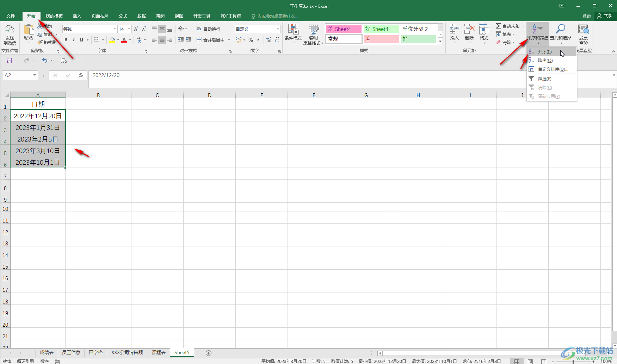
Task: Open the Name Box dropdown
Action: [35, 75]
